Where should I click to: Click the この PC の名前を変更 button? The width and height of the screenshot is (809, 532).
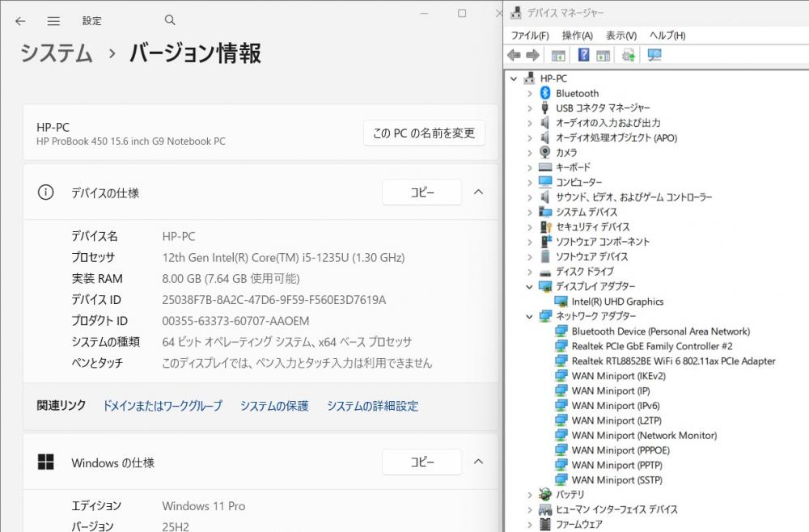pyautogui.click(x=424, y=133)
